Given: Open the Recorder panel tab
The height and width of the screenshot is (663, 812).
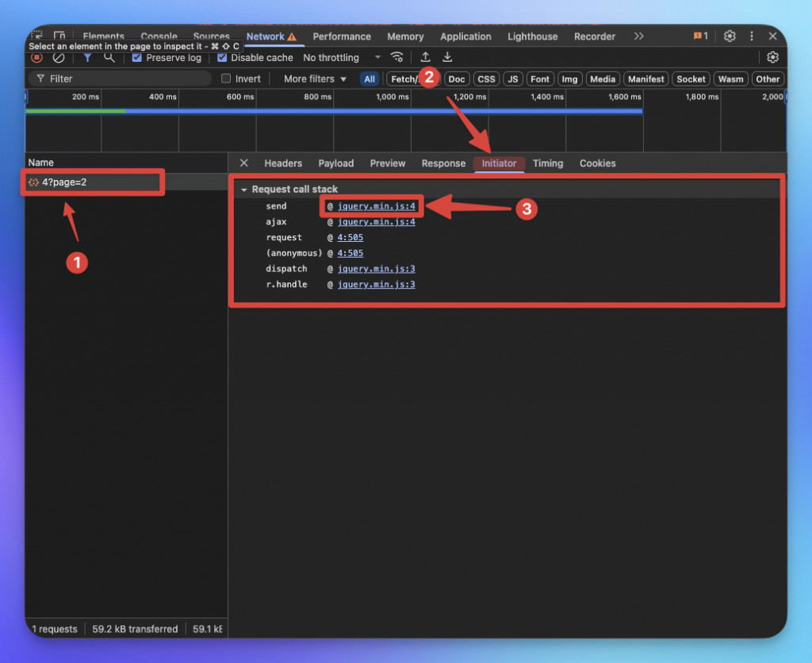Looking at the screenshot, I should 595,36.
